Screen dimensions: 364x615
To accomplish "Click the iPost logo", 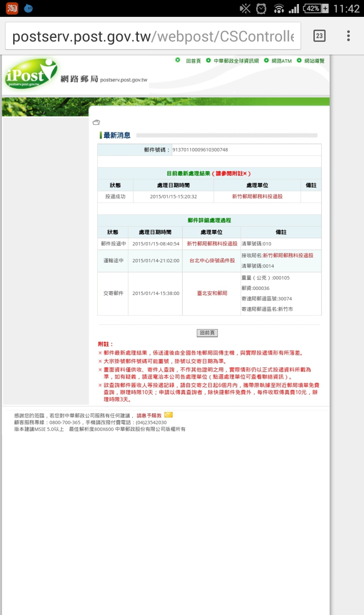I will [31, 73].
